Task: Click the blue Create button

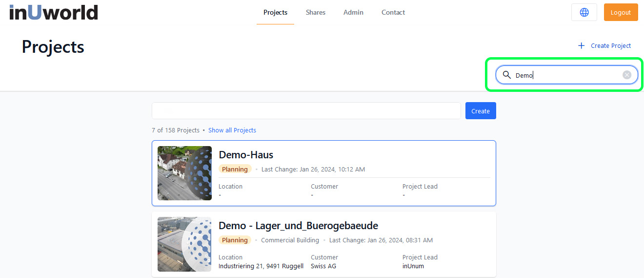Action: pyautogui.click(x=480, y=111)
